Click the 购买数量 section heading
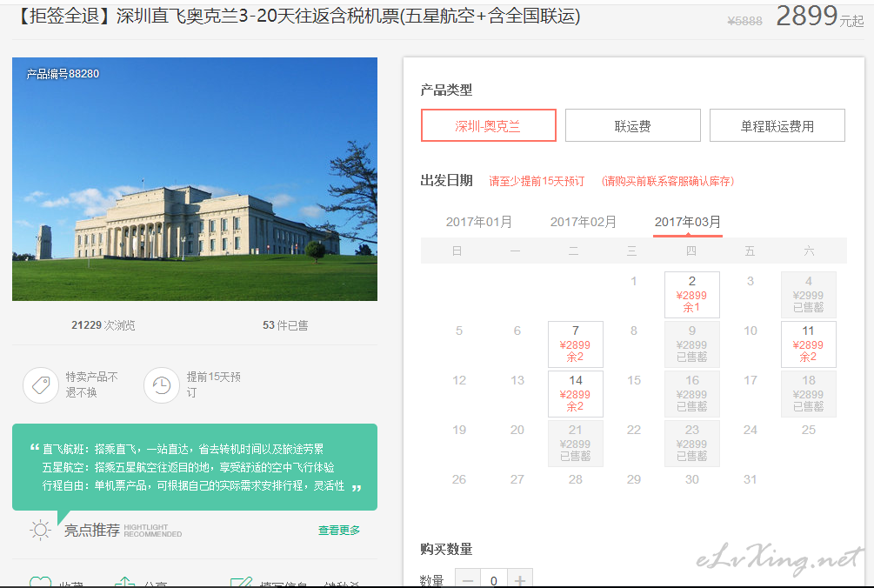The width and height of the screenshot is (874, 588). click(446, 549)
